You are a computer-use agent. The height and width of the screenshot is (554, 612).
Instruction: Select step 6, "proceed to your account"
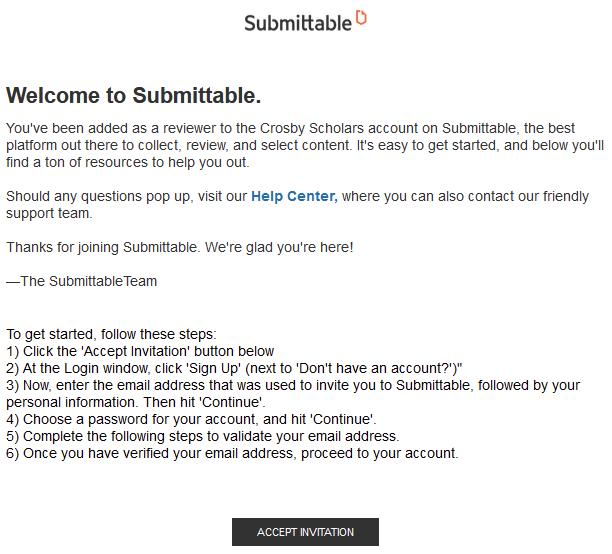232,453
